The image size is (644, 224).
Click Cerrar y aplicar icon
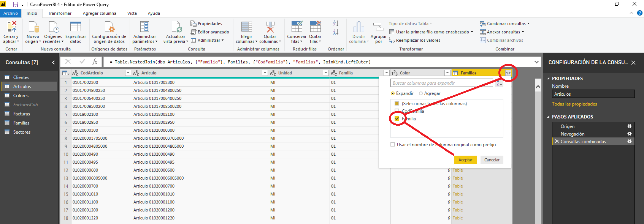pos(11,27)
